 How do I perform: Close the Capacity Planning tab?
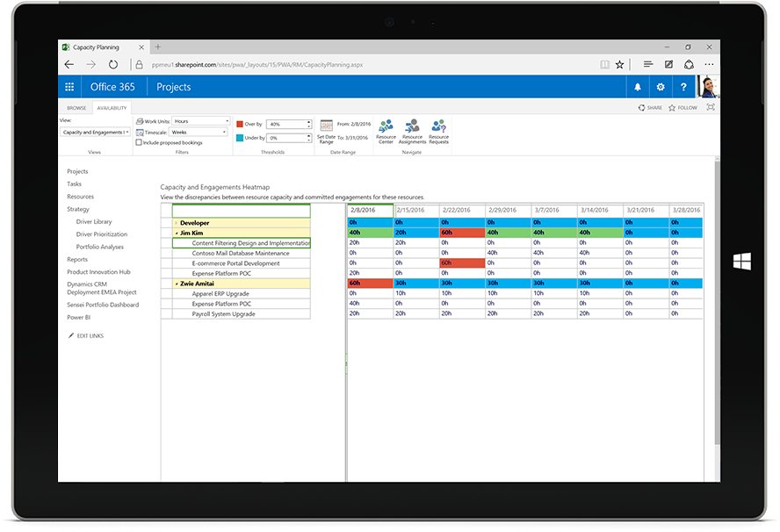[x=141, y=47]
